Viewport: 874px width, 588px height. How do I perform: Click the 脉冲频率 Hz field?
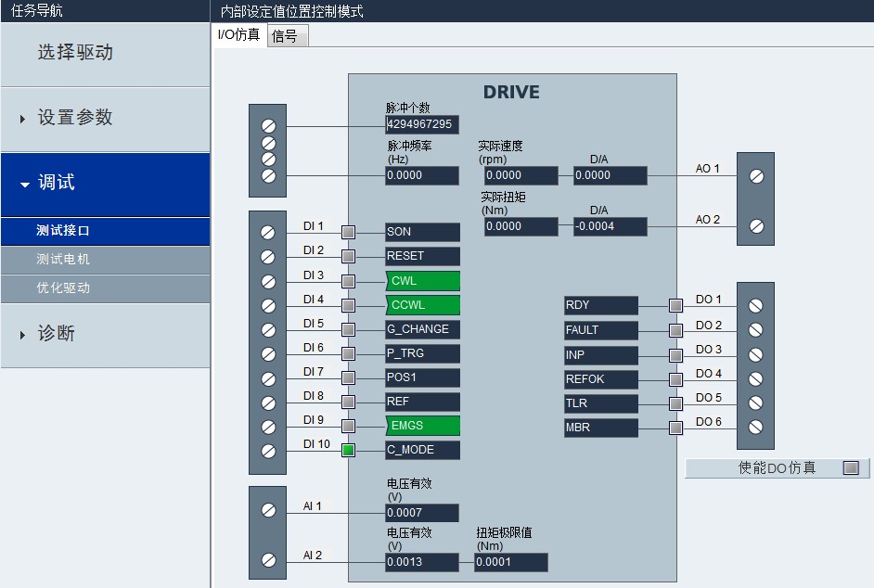422,175
